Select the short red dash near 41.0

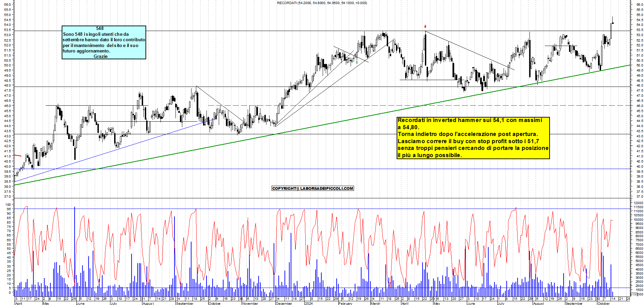[x=18, y=155]
